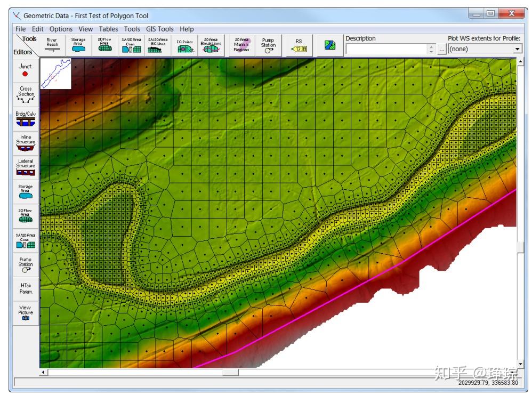The width and height of the screenshot is (532, 395).
Task: Choose the 2D Area Break Lines tool
Action: pyautogui.click(x=211, y=45)
